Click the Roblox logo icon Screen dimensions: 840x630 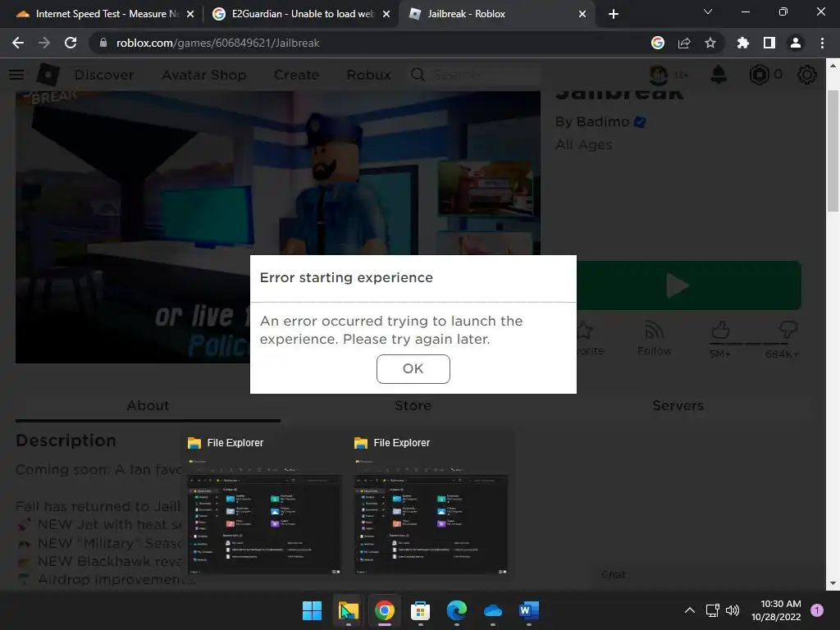pyautogui.click(x=48, y=75)
